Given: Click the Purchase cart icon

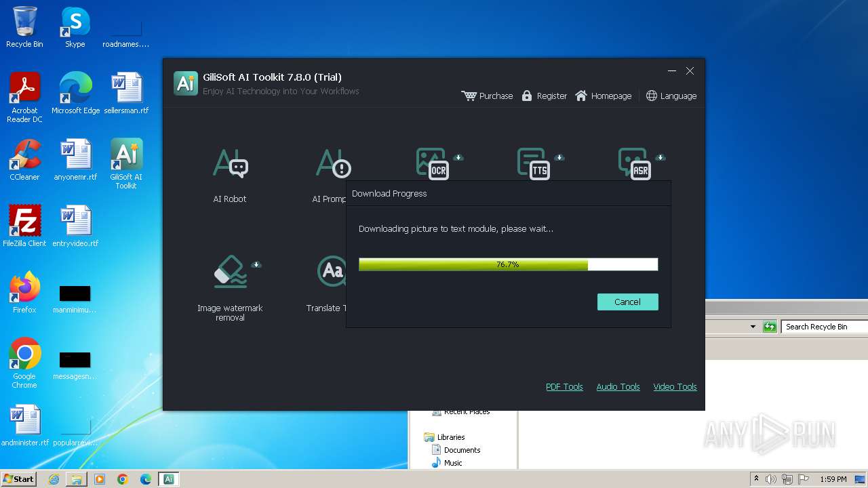Looking at the screenshot, I should [x=469, y=96].
